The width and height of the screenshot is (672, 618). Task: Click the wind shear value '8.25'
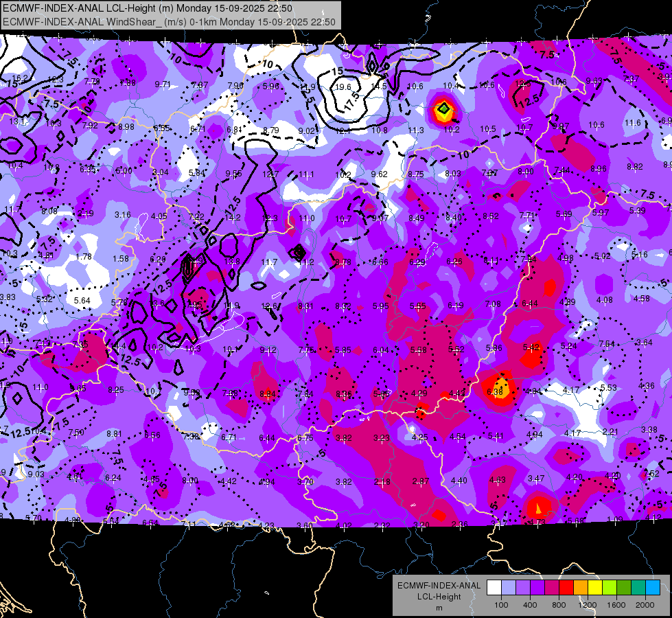tap(116, 390)
